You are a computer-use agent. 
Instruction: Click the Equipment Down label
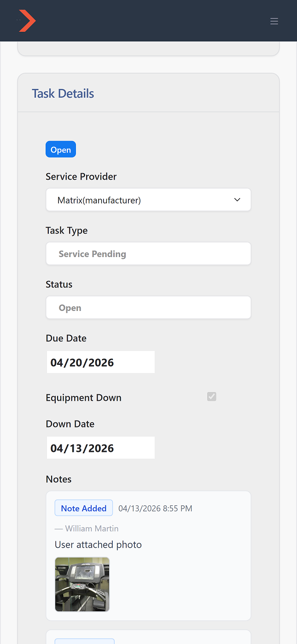click(x=83, y=397)
